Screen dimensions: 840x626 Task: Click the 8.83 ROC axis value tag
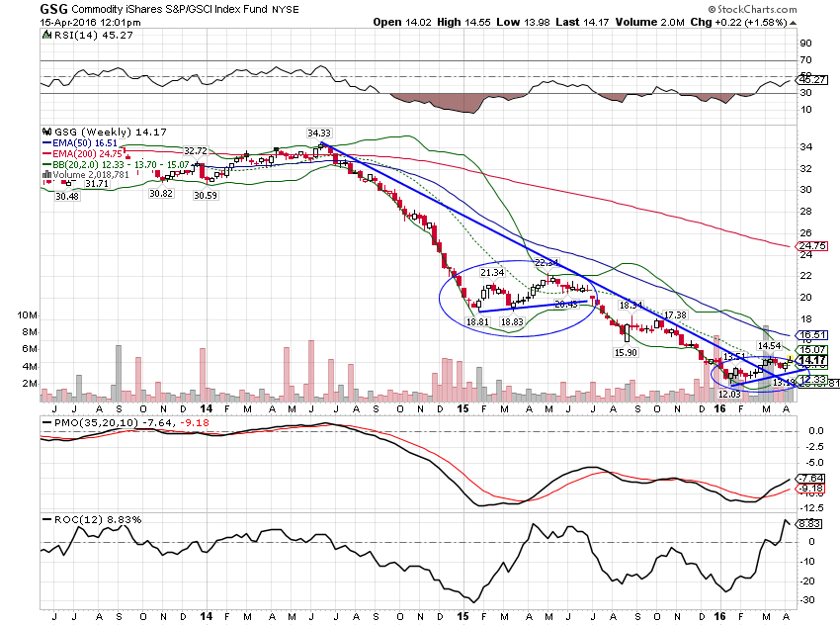tap(809, 523)
